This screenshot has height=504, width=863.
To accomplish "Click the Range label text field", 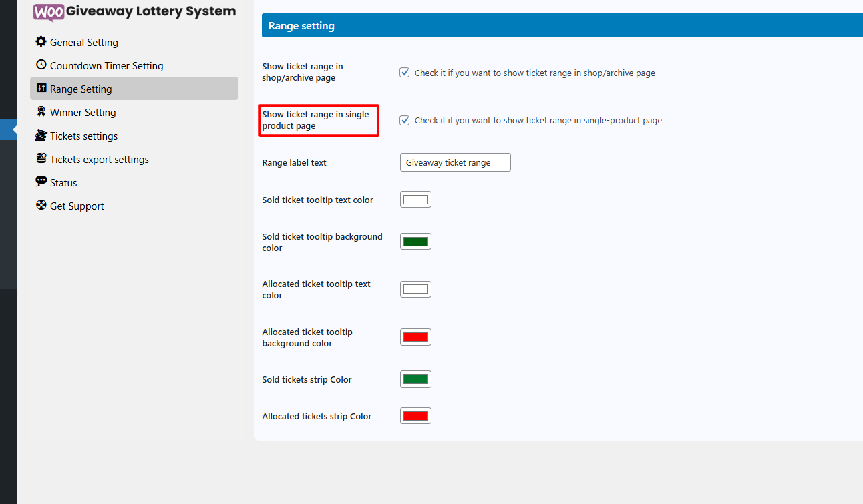I will point(455,162).
